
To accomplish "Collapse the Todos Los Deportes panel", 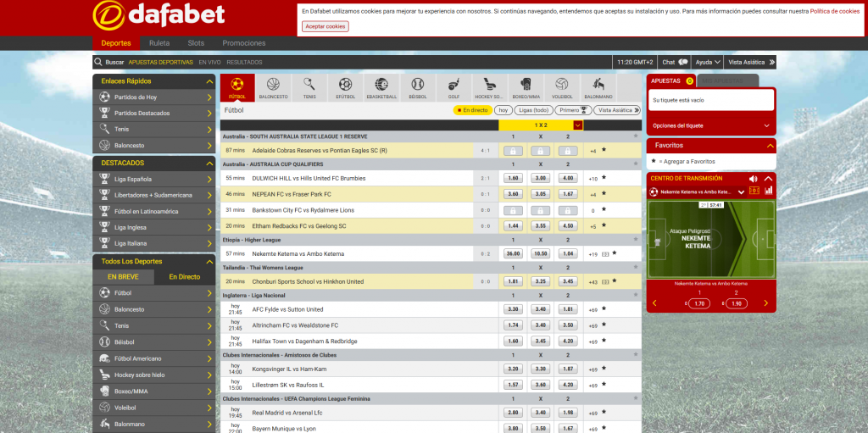I will [209, 261].
